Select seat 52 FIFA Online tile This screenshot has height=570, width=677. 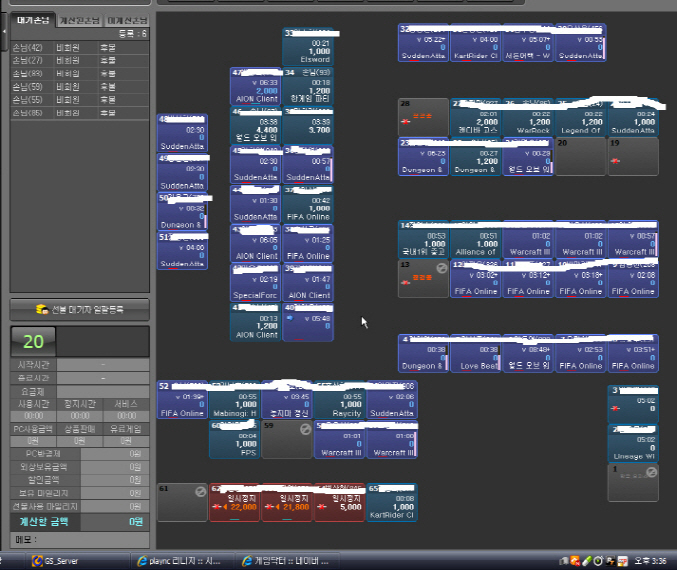pos(182,400)
